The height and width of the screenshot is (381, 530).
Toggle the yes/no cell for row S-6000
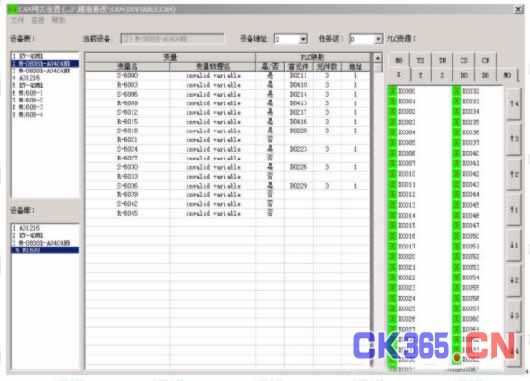pyautogui.click(x=270, y=75)
